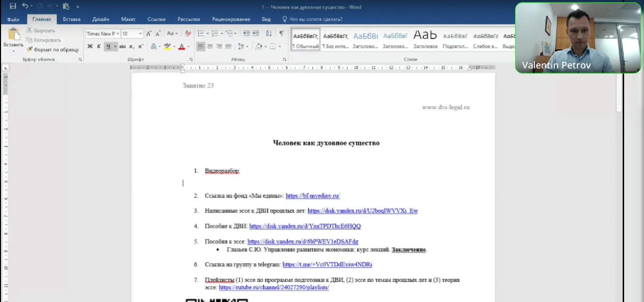
Task: Open the Буфер обмена clipboard pane launcher
Action: 80,60
